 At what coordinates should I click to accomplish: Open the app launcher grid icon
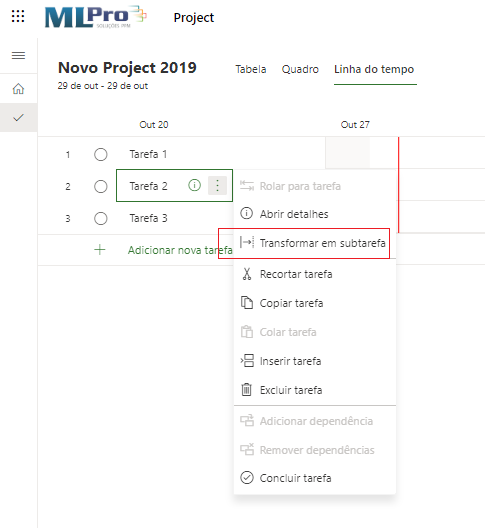18,16
